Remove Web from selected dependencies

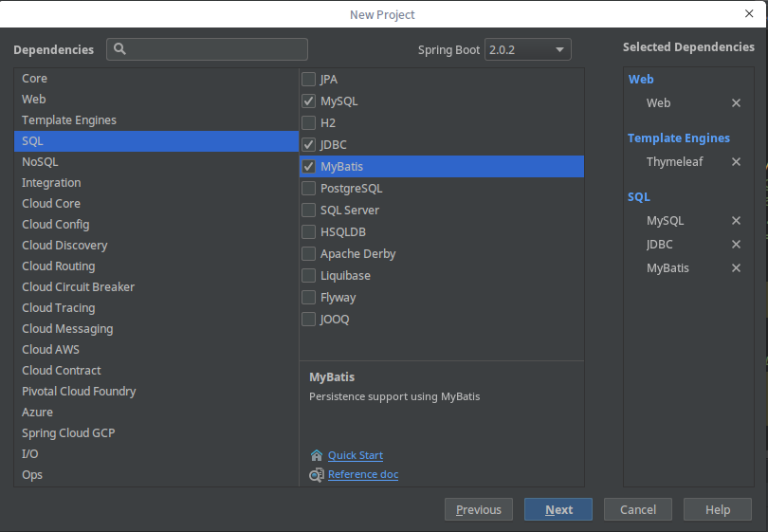(x=736, y=102)
